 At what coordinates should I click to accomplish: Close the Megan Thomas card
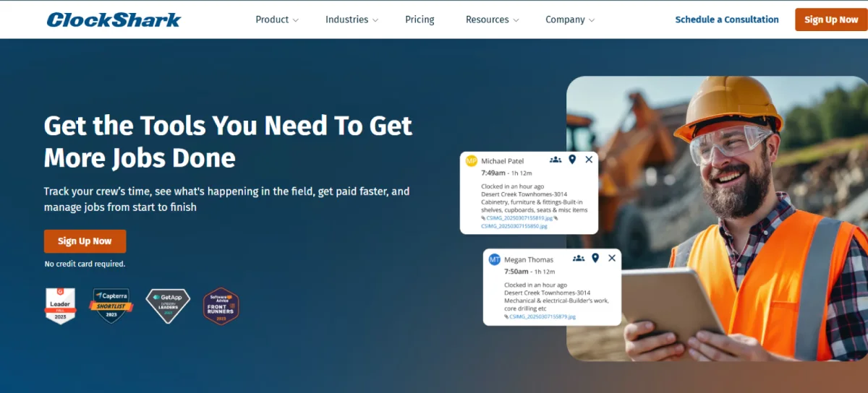(612, 258)
